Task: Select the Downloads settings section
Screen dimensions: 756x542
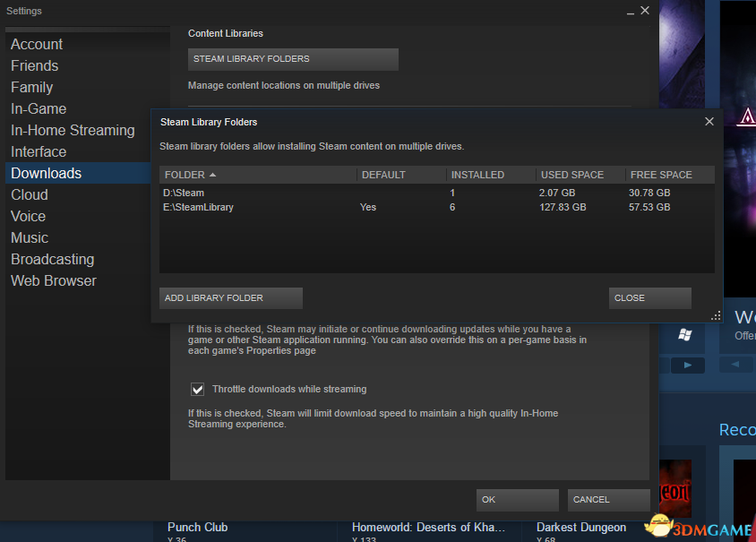Action: 78,173
